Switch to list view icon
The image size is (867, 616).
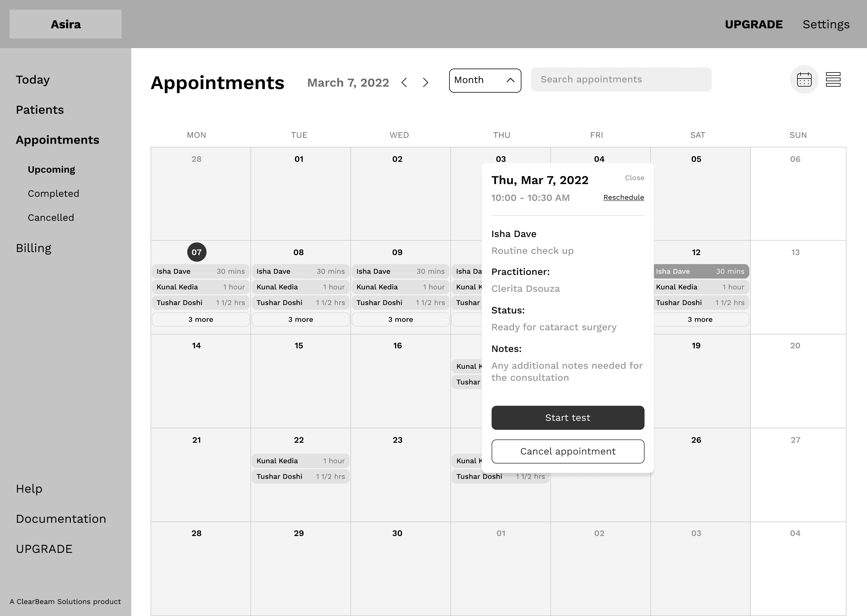[x=833, y=80]
